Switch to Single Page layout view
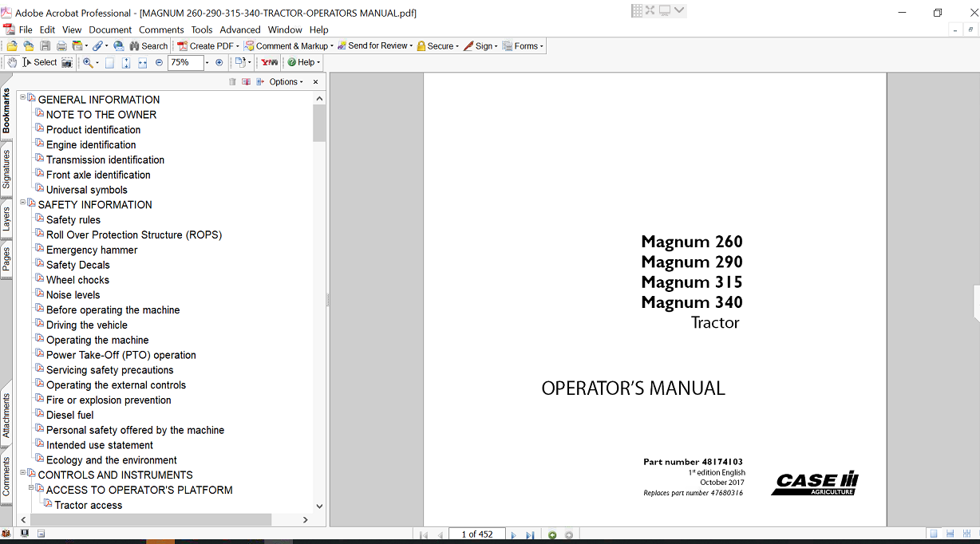Image resolution: width=980 pixels, height=544 pixels. (933, 534)
